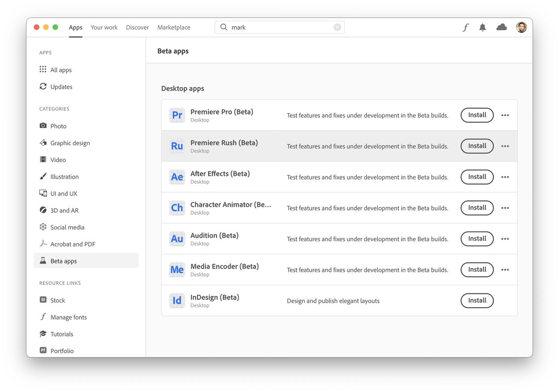This screenshot has width=559, height=392.
Task: Go to the Marketplace tab
Action: click(x=174, y=27)
